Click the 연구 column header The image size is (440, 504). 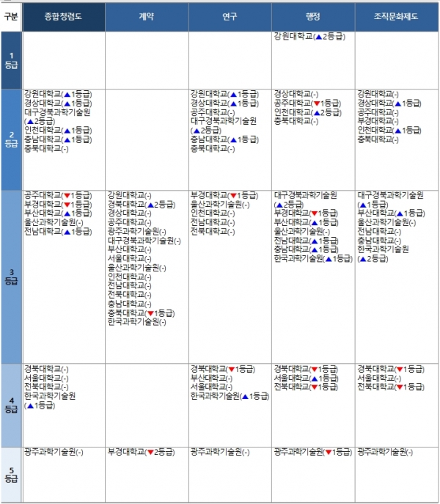[230, 16]
